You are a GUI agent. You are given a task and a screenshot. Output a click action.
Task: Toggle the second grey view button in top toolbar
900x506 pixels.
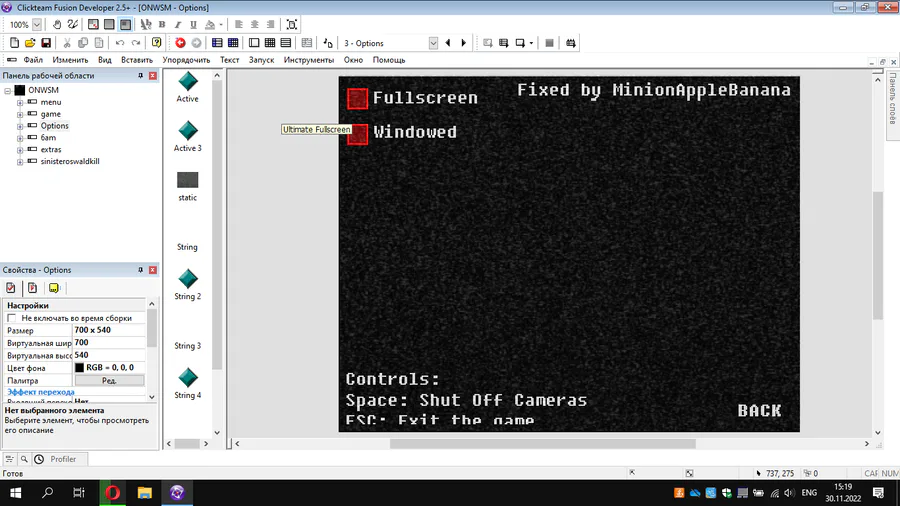tap(109, 25)
